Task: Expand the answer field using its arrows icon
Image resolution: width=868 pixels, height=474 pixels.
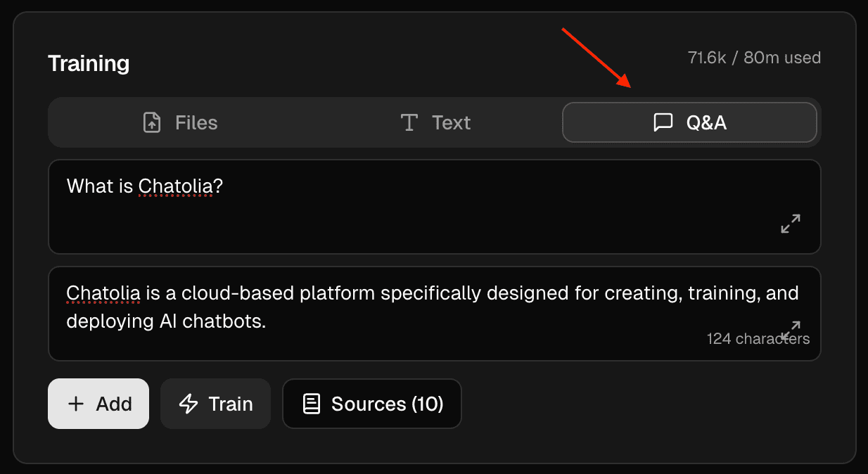Action: (x=791, y=328)
